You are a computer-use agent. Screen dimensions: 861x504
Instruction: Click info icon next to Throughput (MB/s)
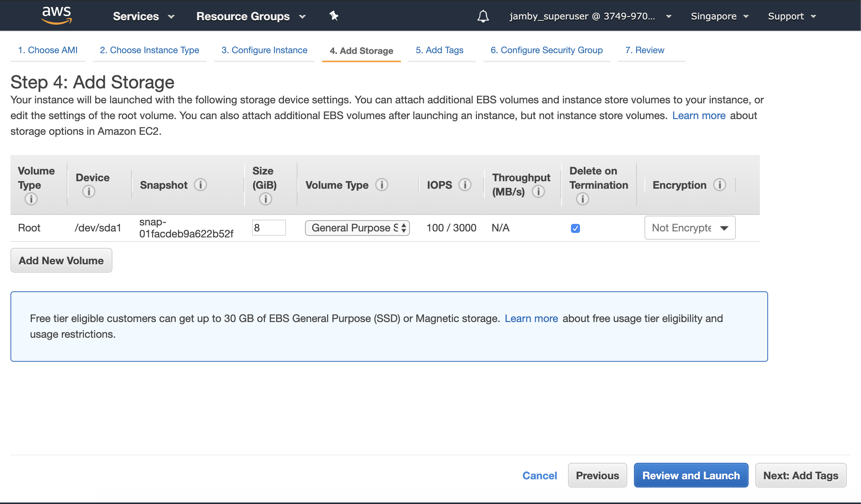tap(538, 192)
